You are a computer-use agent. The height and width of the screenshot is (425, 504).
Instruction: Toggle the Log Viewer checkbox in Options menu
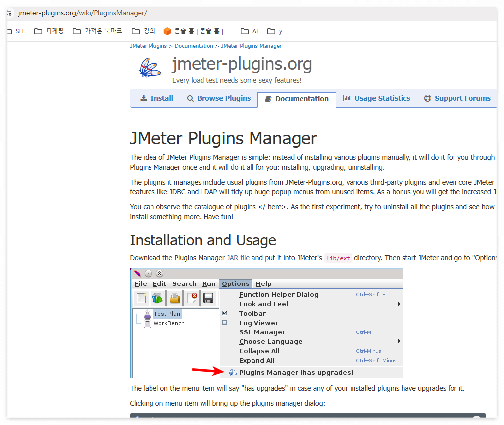pos(225,323)
